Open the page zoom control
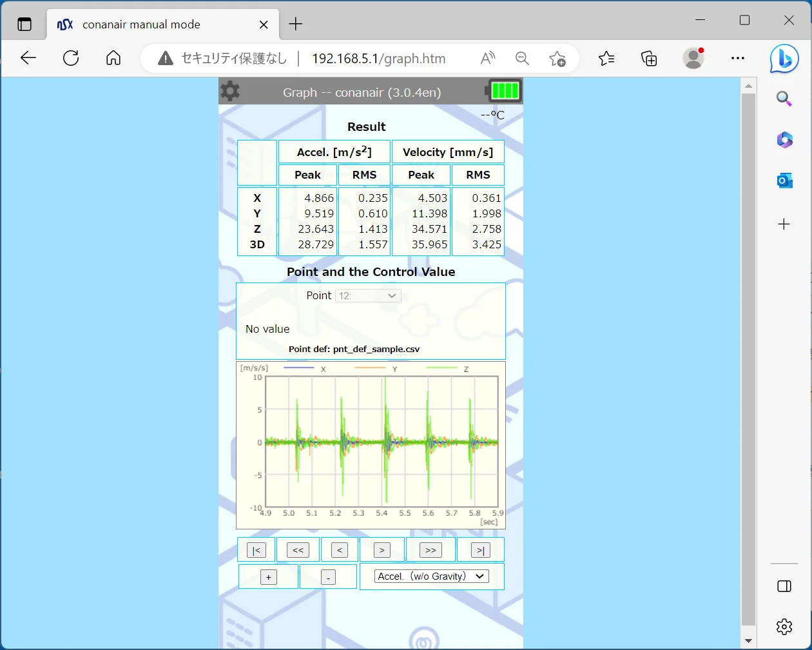 pos(522,59)
